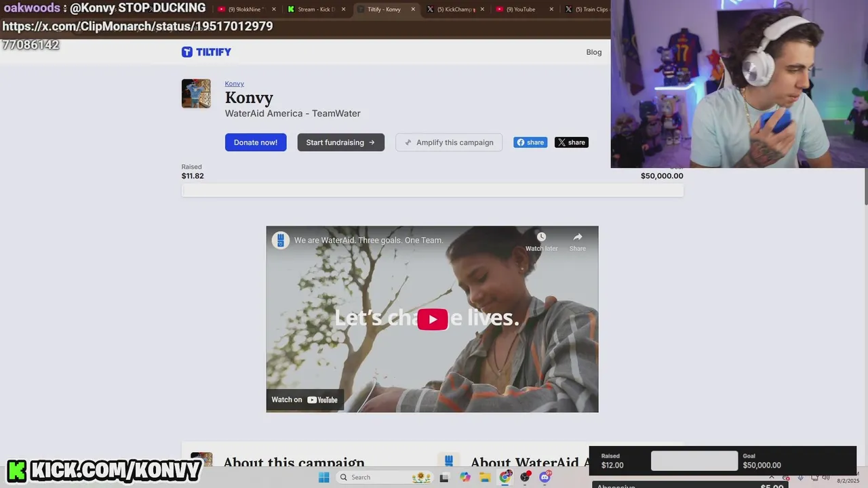This screenshot has width=868, height=488.
Task: Open File Explorer from taskbar
Action: click(x=485, y=477)
